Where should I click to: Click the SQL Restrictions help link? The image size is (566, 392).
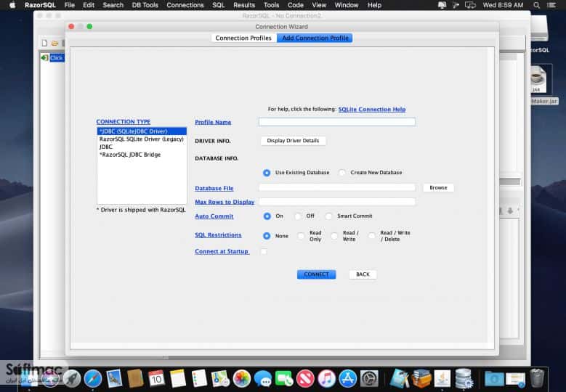coord(218,234)
